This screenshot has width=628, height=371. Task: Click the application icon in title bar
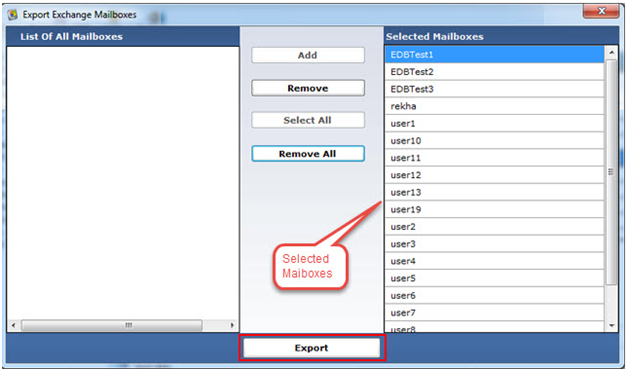pos(13,15)
